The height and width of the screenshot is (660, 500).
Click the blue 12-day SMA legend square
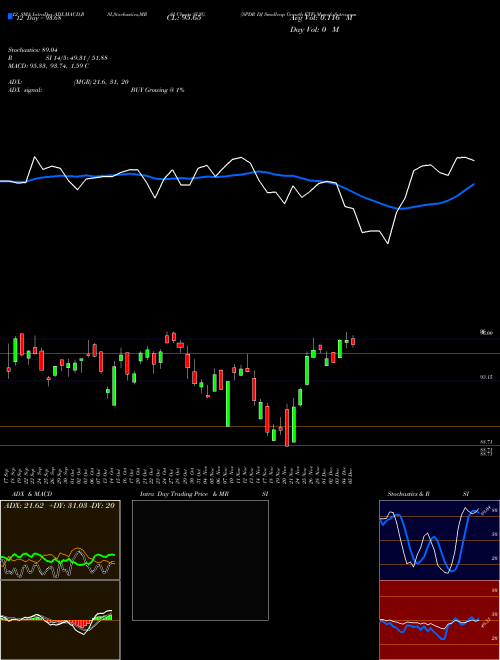coord(10,16)
